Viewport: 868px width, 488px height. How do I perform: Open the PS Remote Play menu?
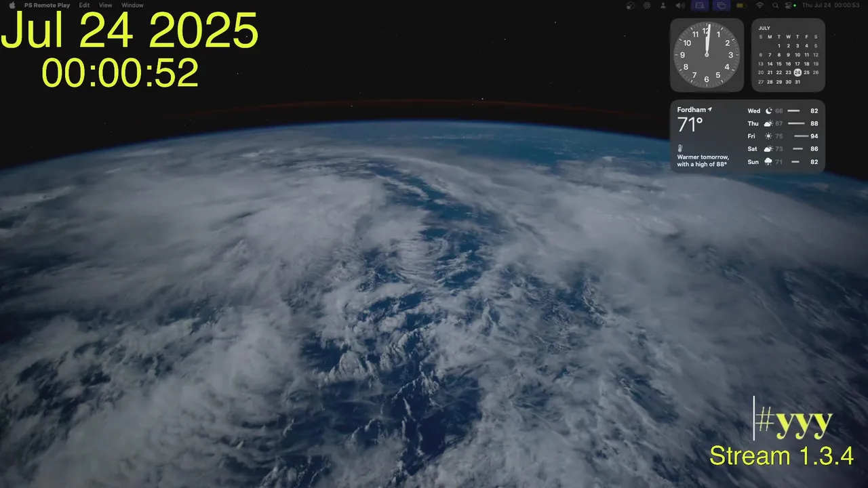pos(47,5)
